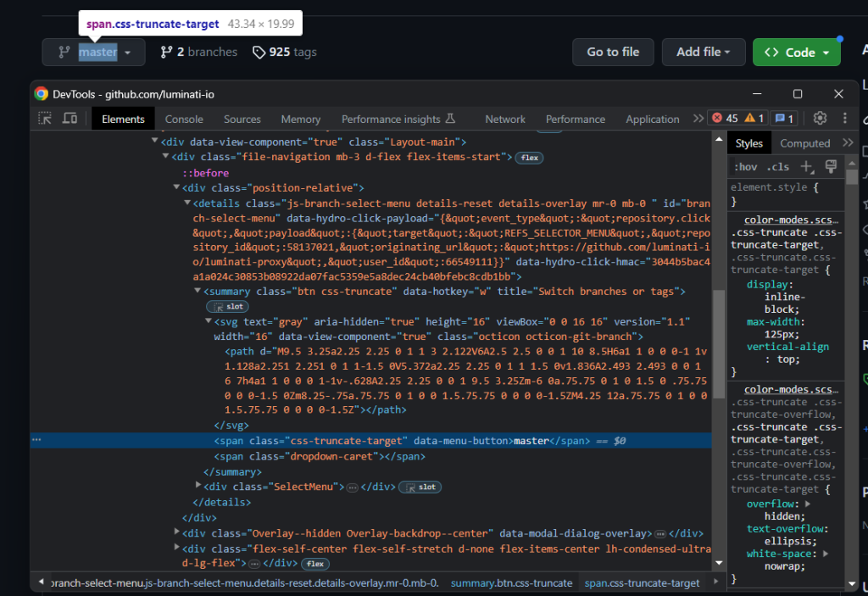Toggle element state with :hov

pos(747,166)
